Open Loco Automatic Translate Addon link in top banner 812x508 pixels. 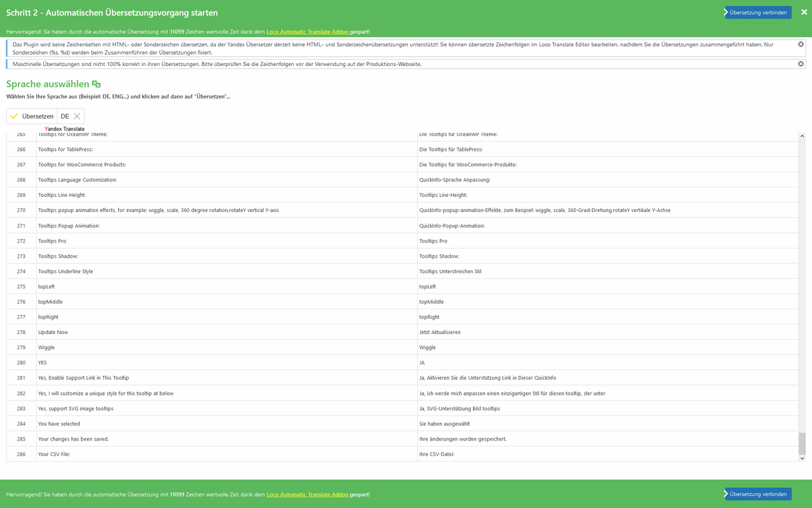pyautogui.click(x=307, y=32)
